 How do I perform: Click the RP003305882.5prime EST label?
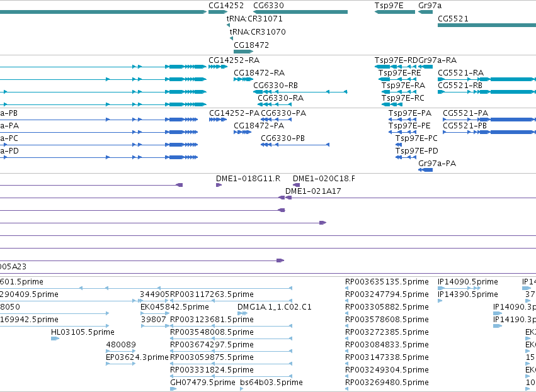pyautogui.click(x=387, y=307)
